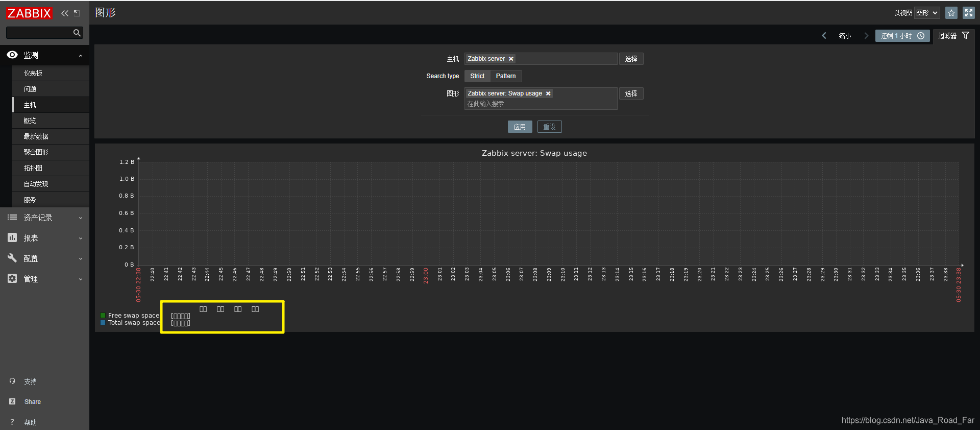Go to previous time period arrow
Viewport: 980px width, 430px height.
pos(824,36)
